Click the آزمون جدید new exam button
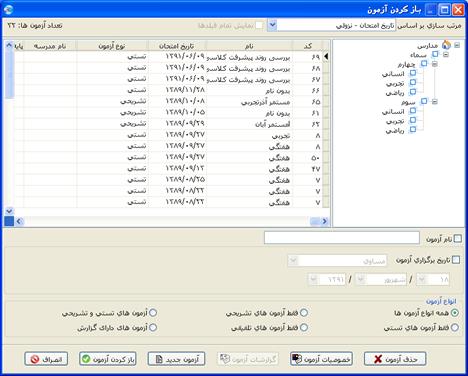Viewport: 468px width, 376px height. tap(176, 359)
